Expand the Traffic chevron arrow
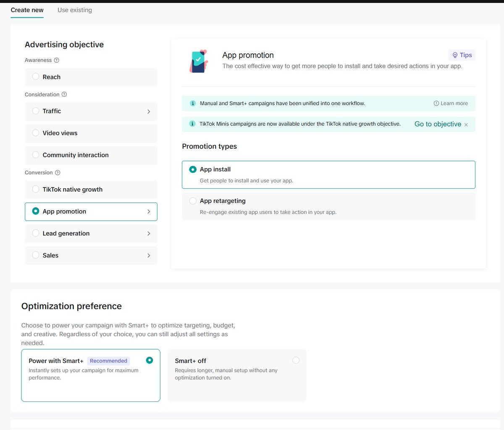This screenshot has width=504, height=430. tap(149, 111)
